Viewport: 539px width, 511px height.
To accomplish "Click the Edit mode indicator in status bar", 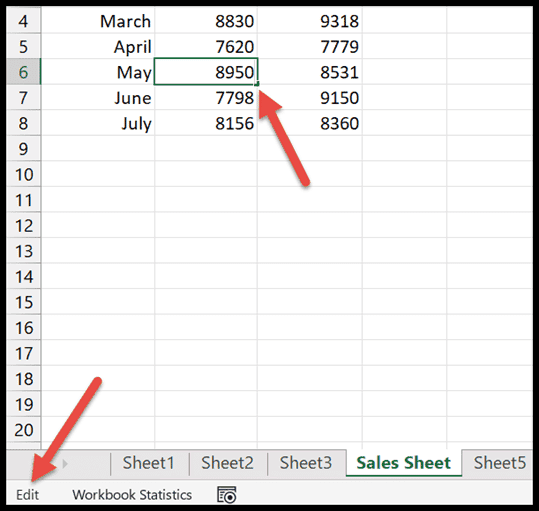I will [28, 495].
